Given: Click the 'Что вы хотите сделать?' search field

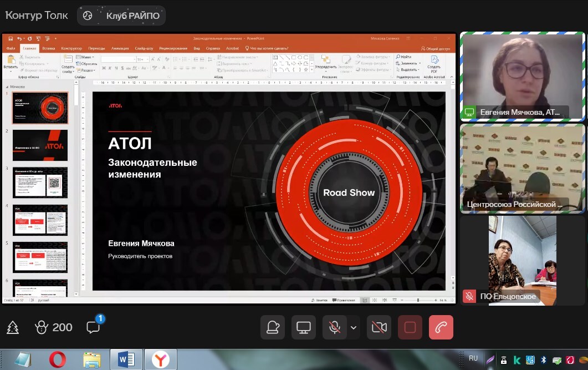Looking at the screenshot, I should pos(267,48).
